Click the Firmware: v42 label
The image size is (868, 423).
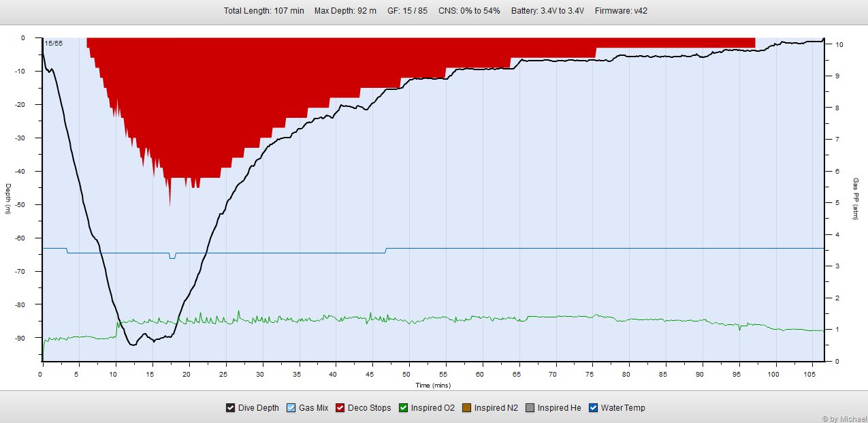click(x=621, y=11)
